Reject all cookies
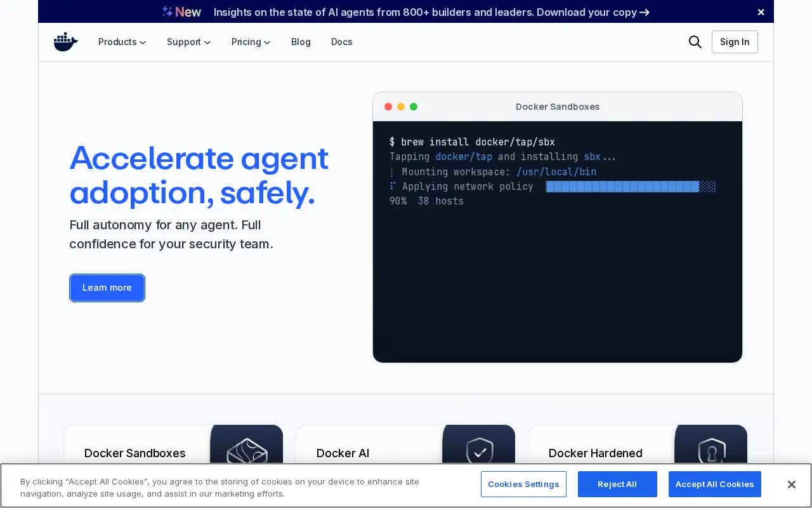The image size is (812, 508). coord(617,485)
